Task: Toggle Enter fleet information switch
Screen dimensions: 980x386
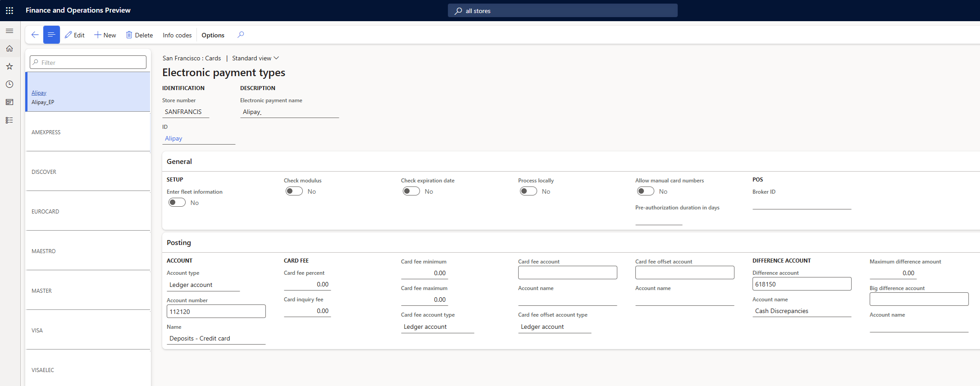Action: (x=177, y=203)
